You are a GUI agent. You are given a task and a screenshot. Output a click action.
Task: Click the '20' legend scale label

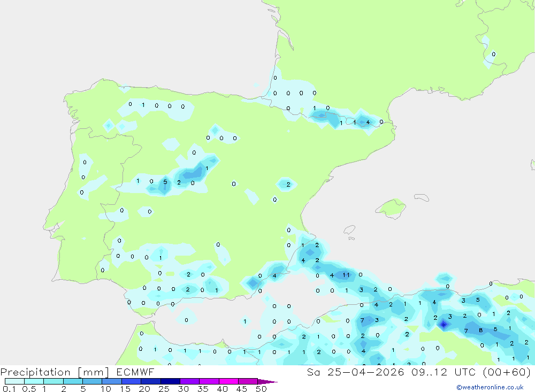click(x=144, y=389)
